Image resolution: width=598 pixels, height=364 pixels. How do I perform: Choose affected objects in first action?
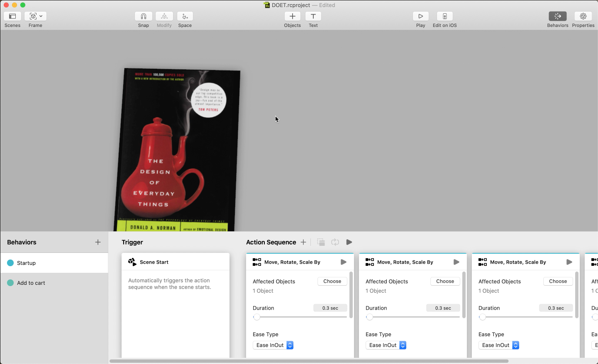pyautogui.click(x=332, y=281)
